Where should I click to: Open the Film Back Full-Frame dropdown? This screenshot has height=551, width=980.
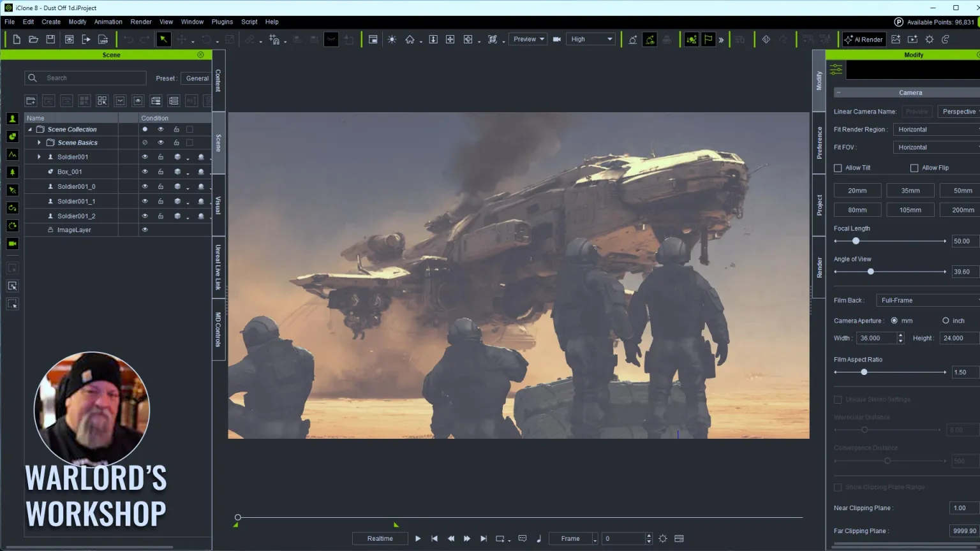[x=928, y=300]
